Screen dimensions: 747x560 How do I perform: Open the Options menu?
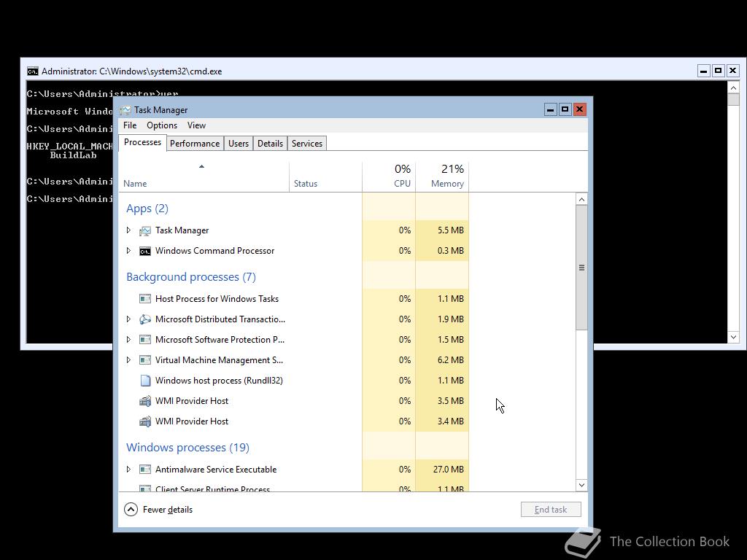[162, 125]
